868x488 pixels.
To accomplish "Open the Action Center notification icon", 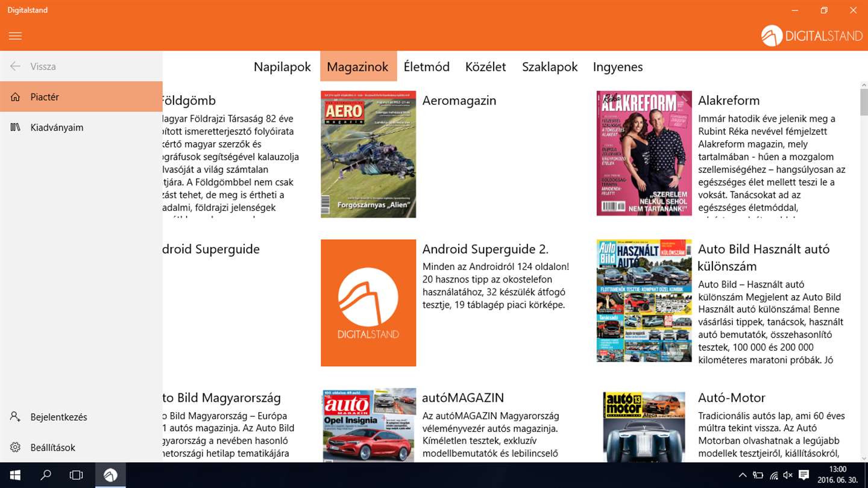I will [804, 475].
